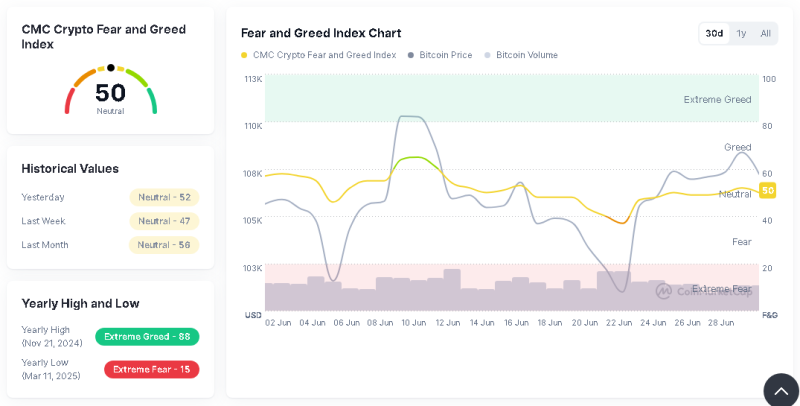Click the Last Week Neutral - 47 badge
Viewport: 800px width, 406px height.
pos(164,221)
